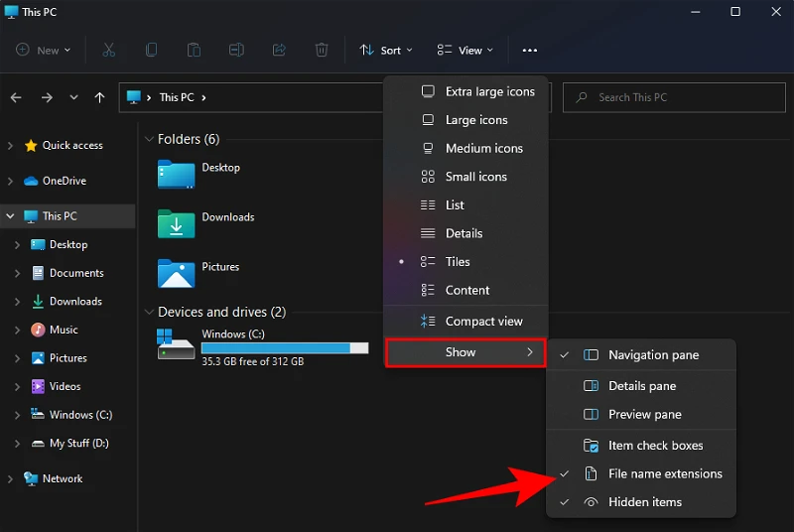Expand the Quick access tree node
This screenshot has width=794, height=532.
click(10, 145)
